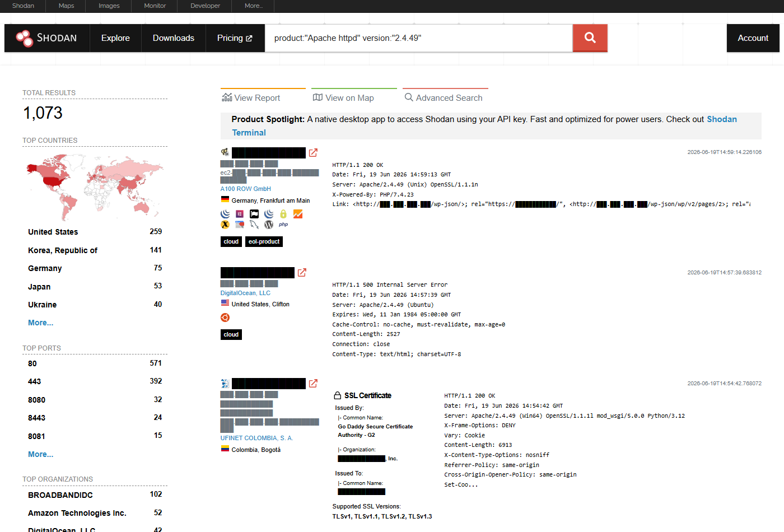Switch to the Monitor top tab

[x=155, y=6]
